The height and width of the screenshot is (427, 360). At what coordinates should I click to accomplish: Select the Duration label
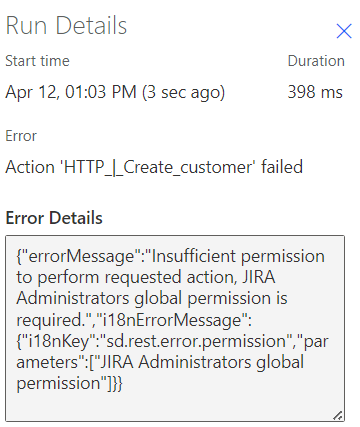316,61
